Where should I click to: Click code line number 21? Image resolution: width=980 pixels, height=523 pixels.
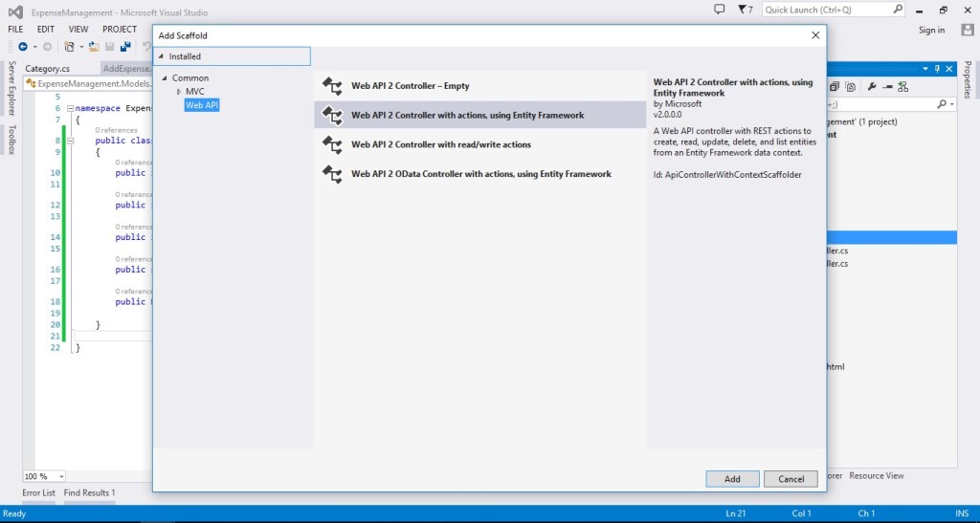(x=55, y=337)
